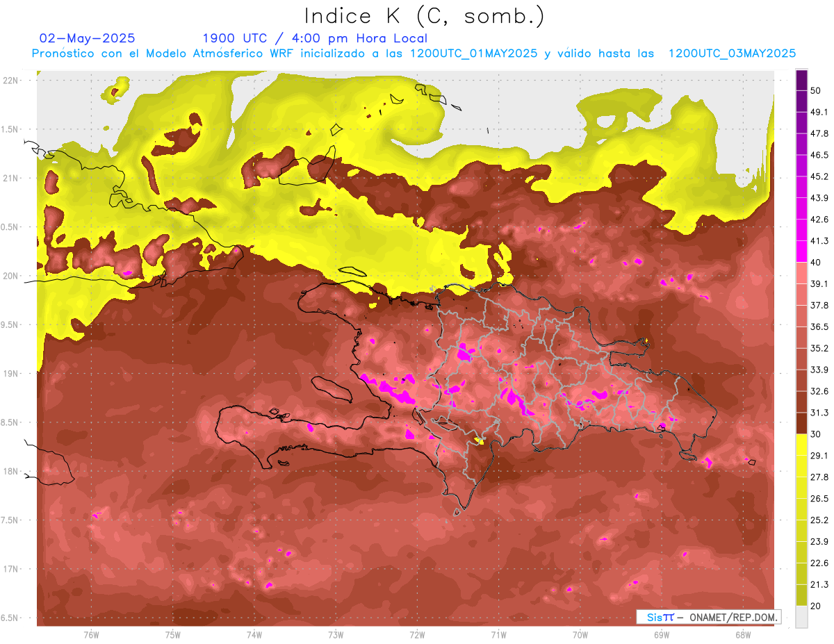Click the colorbar value 43.9
The image size is (834, 644).
click(x=819, y=198)
